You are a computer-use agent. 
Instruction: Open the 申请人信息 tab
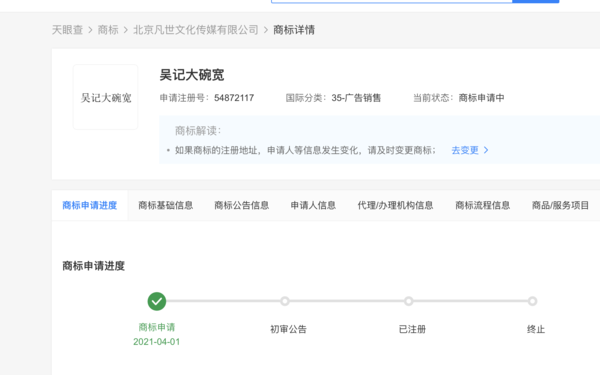tap(313, 205)
